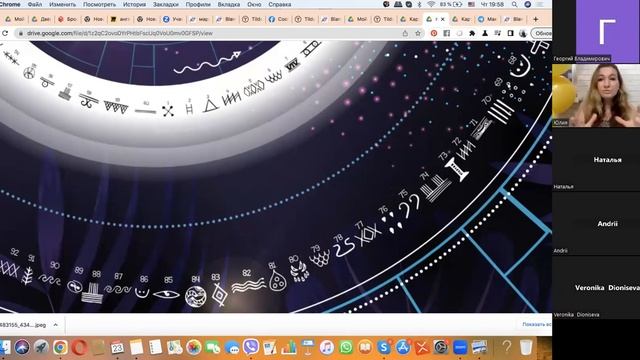Image resolution: width=640 pixels, height=360 pixels.
Task: Switch to the 'Бро' browser tab
Action: point(68,19)
